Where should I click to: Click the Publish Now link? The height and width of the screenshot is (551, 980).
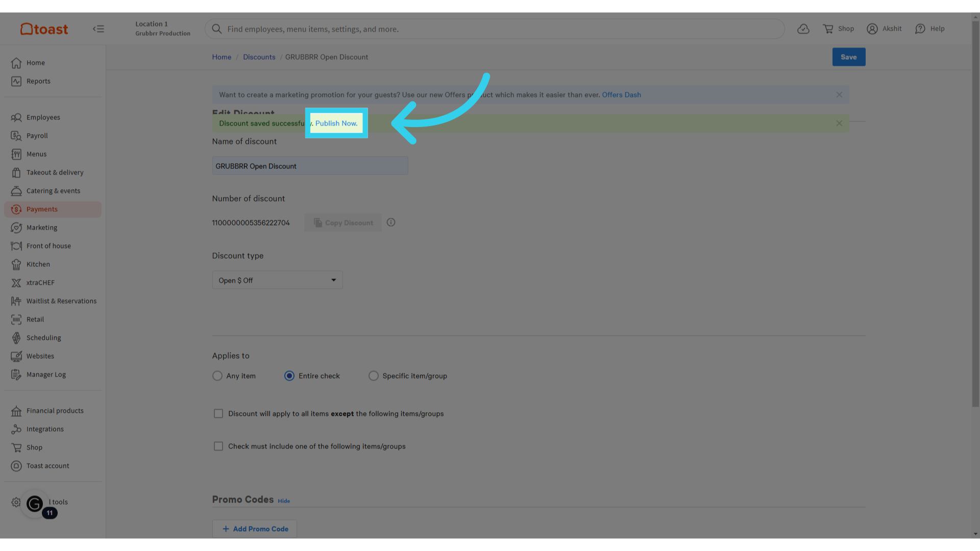point(336,123)
